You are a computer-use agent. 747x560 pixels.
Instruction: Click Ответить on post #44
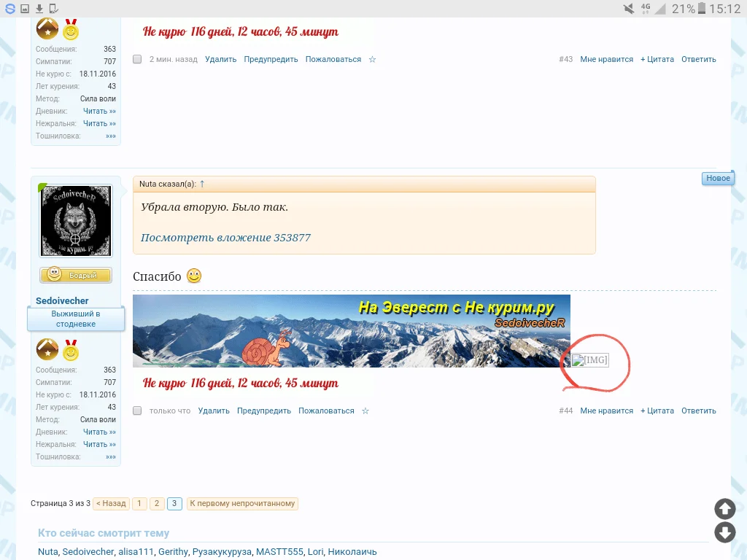698,411
